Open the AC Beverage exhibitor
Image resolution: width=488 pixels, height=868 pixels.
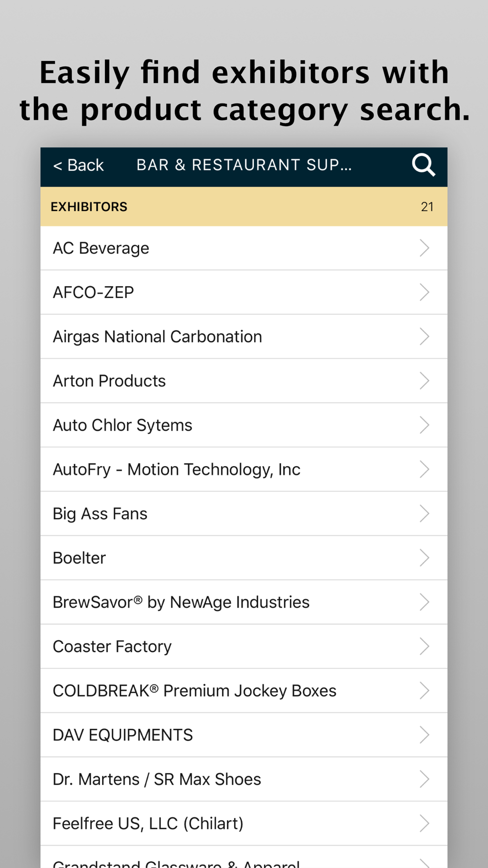[x=101, y=248]
